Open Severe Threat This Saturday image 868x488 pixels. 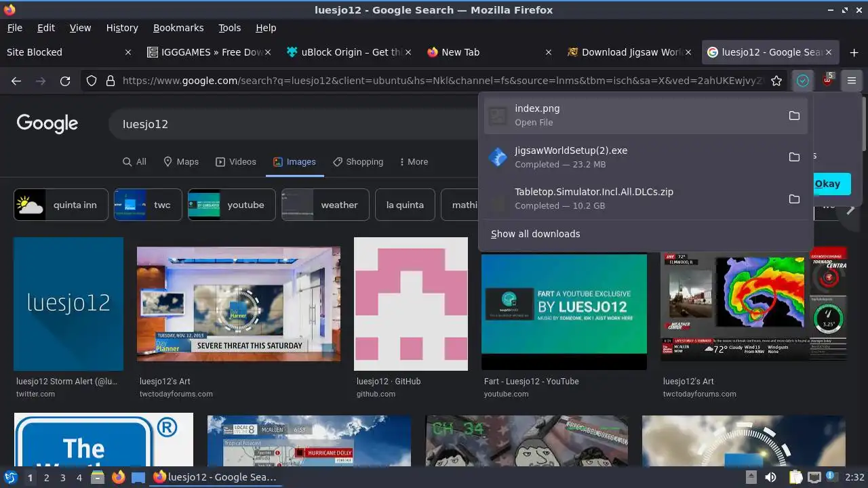click(x=239, y=304)
